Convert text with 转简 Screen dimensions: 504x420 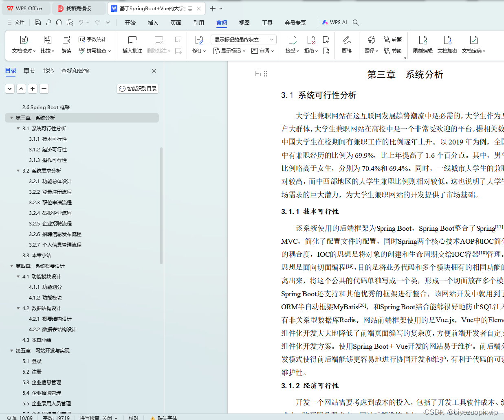[393, 51]
